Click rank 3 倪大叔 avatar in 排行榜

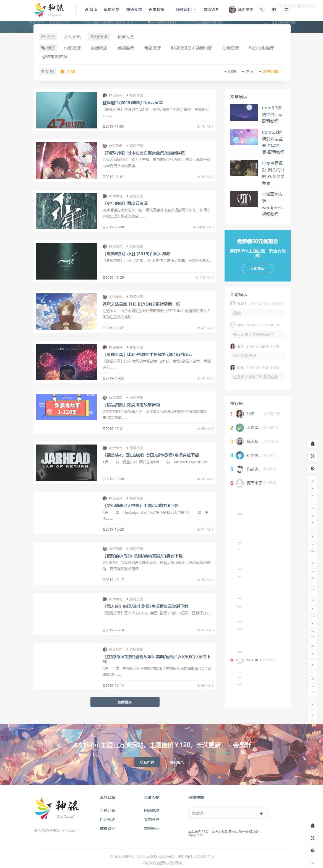(240, 441)
